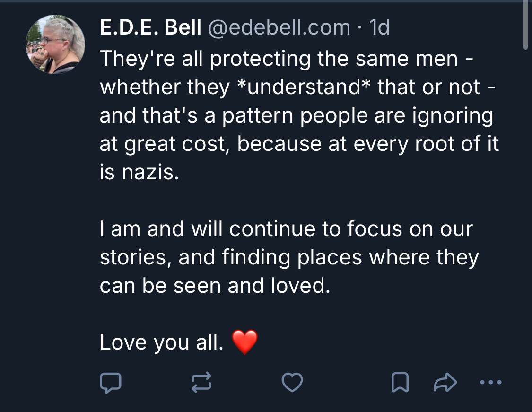Click the 'and that's a pattern' text line
The height and width of the screenshot is (412, 532).
[297, 116]
